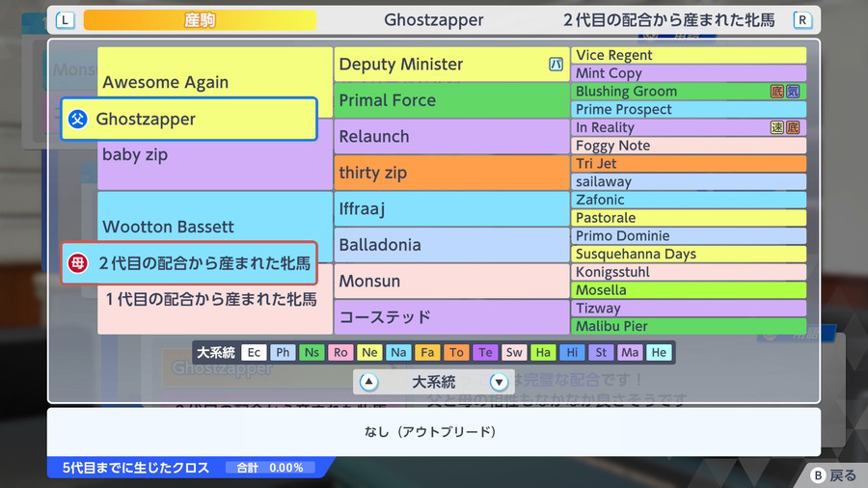
Task: Click the Pastorale ancestor row
Action: [689, 218]
